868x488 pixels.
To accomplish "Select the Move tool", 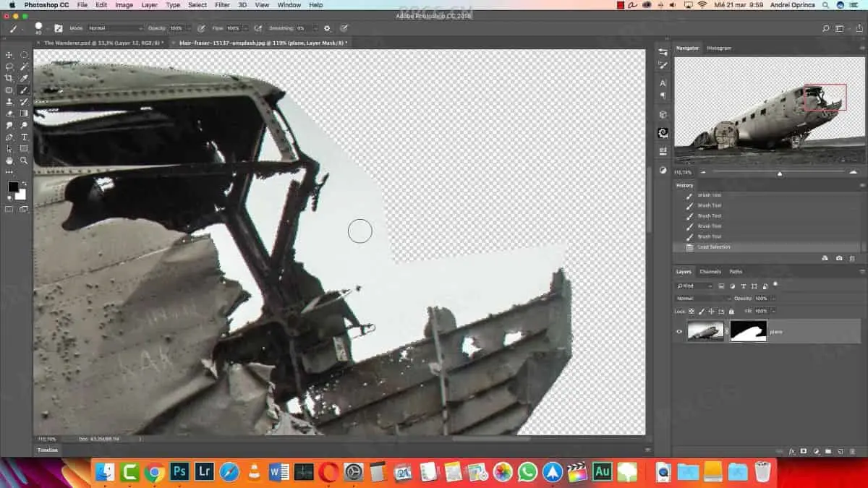I will [x=9, y=55].
